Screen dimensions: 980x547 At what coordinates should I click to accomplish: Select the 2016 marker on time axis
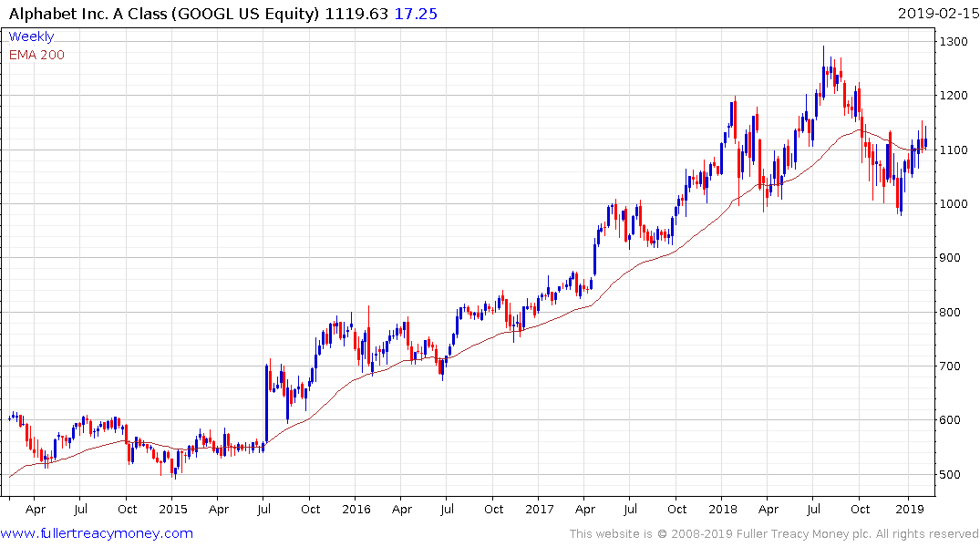pos(356,509)
